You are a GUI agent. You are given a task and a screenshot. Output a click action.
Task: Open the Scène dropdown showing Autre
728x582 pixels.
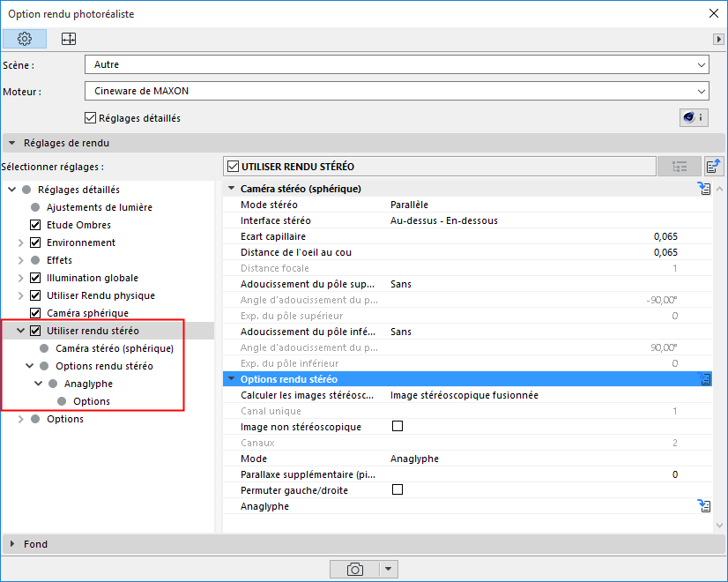coord(397,64)
